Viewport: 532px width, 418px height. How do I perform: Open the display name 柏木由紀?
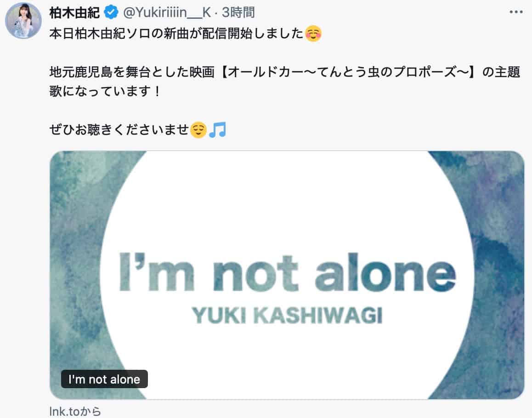74,13
